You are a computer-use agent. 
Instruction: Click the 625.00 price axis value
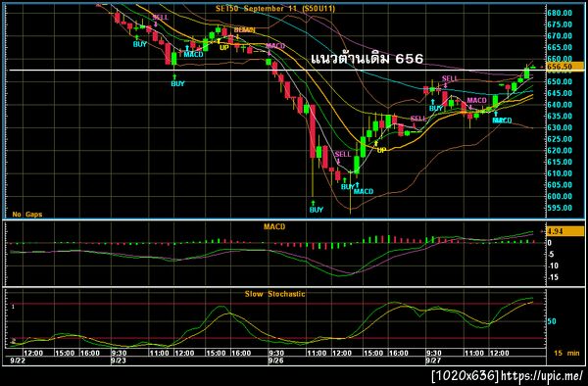[x=560, y=139]
